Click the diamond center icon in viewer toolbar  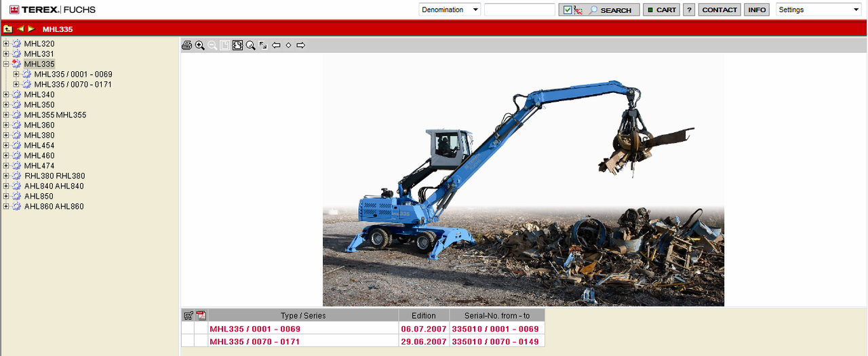click(288, 45)
